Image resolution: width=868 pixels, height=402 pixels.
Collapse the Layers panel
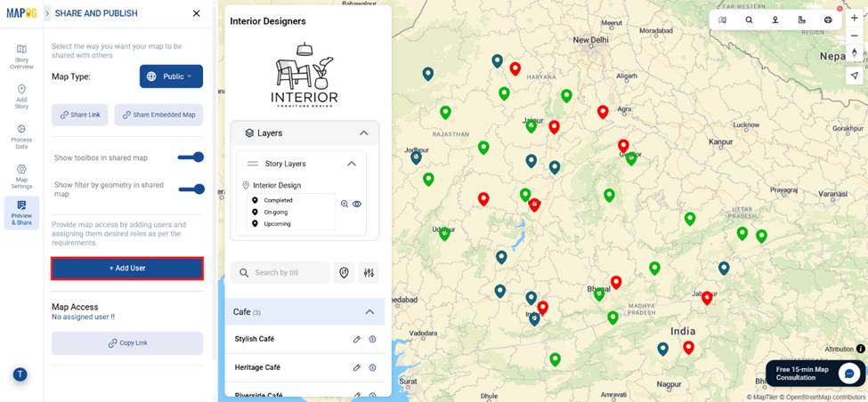[363, 133]
